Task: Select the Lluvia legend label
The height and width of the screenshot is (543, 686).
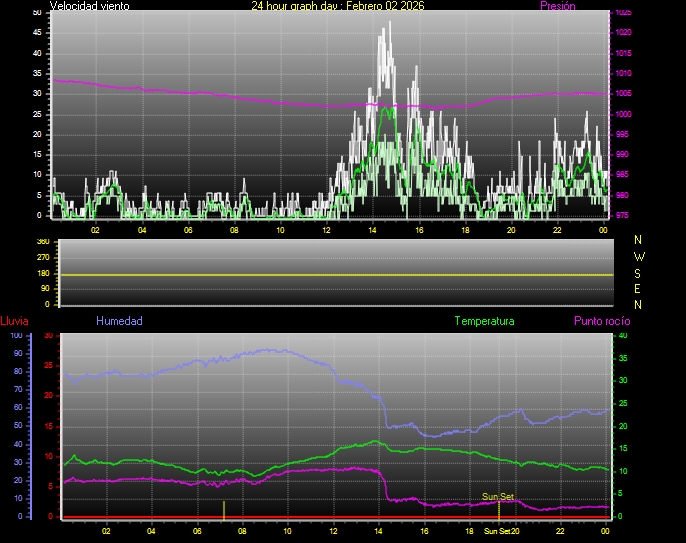Action: [x=14, y=321]
